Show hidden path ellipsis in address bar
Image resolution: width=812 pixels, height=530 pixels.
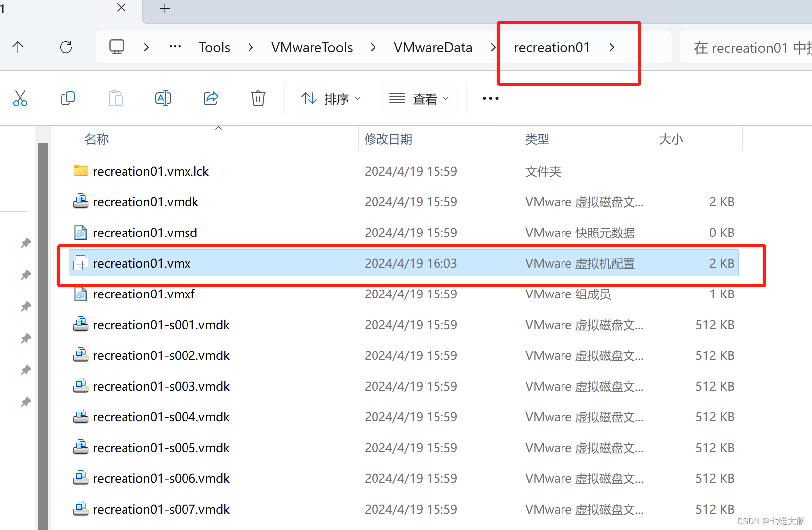pyautogui.click(x=175, y=47)
